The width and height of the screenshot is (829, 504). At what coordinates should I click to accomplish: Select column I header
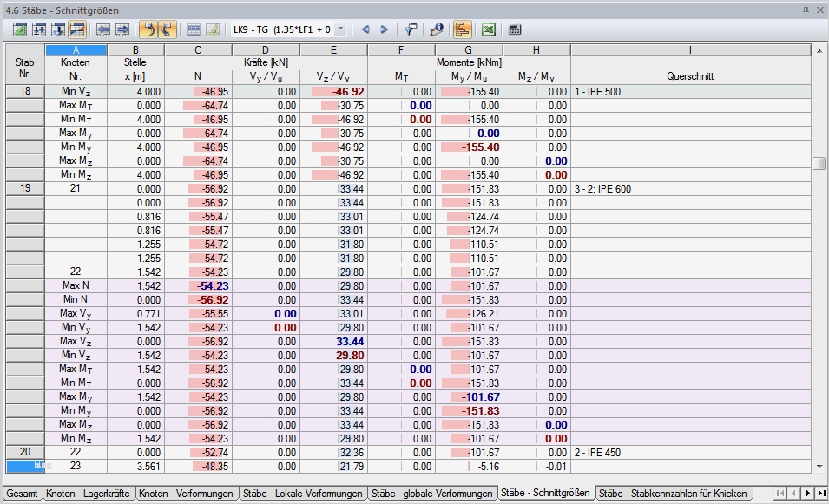pos(690,50)
